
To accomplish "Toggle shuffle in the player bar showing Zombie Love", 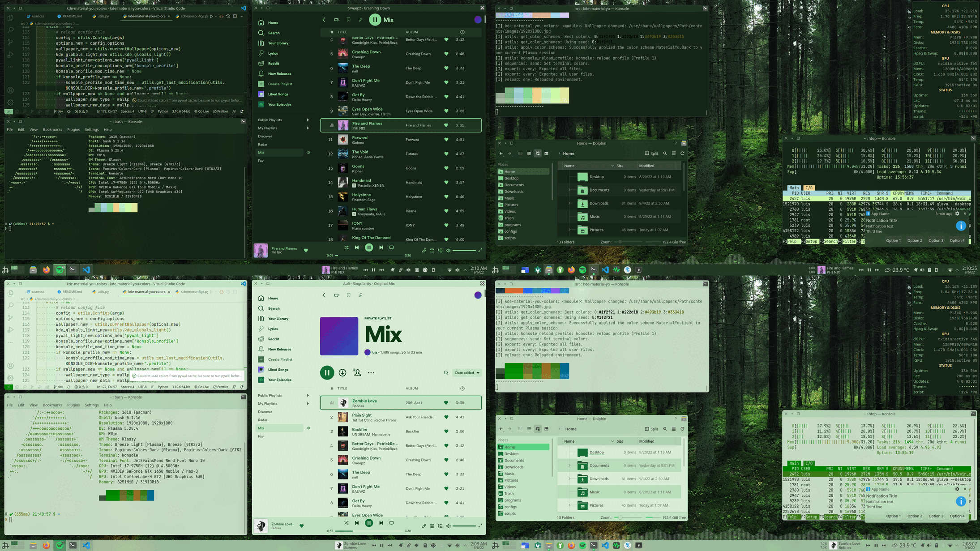I will (x=346, y=523).
